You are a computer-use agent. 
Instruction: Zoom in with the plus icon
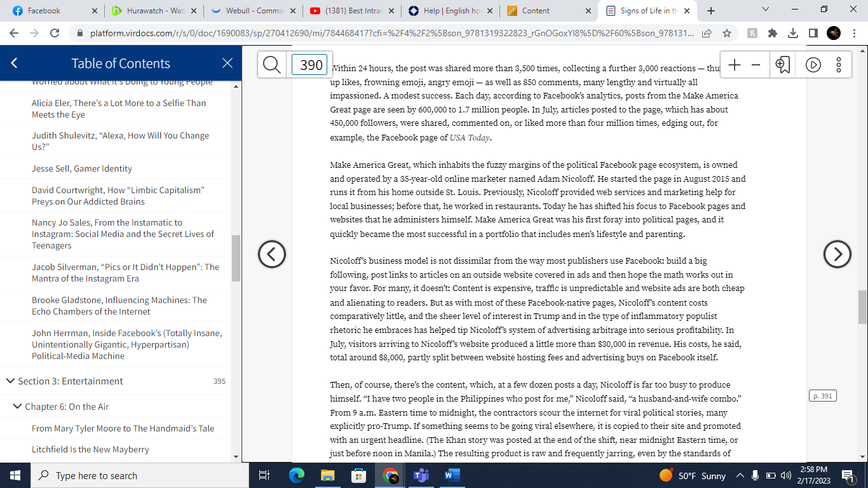tap(735, 64)
